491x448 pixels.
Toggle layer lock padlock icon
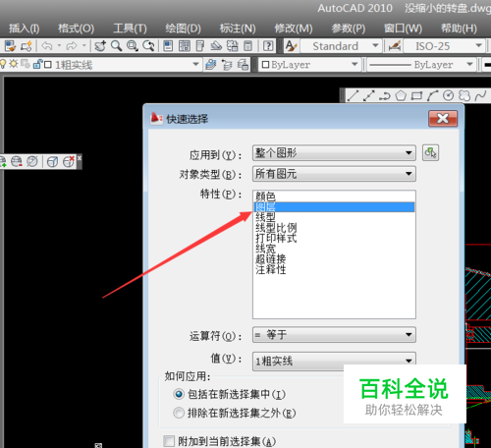point(37,64)
